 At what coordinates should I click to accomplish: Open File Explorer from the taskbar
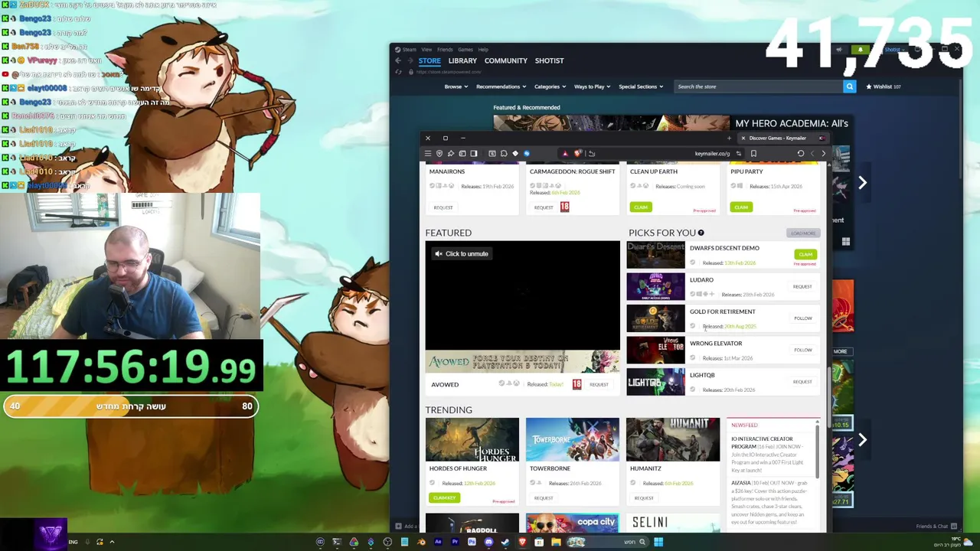[x=556, y=542]
